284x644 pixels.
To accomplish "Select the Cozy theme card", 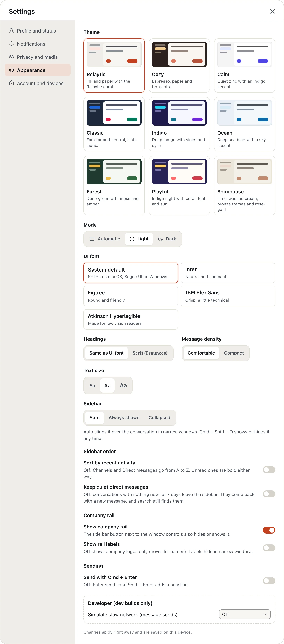I will (x=179, y=66).
